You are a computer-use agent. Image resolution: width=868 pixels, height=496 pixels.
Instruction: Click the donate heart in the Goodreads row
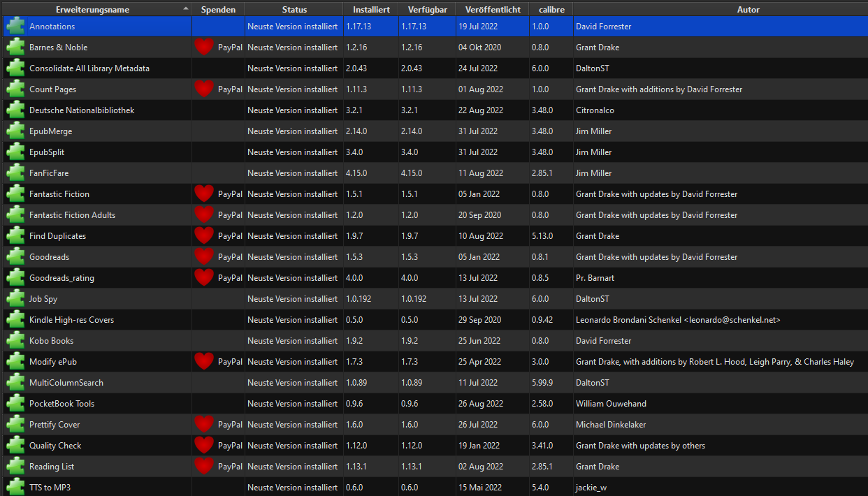coord(204,257)
